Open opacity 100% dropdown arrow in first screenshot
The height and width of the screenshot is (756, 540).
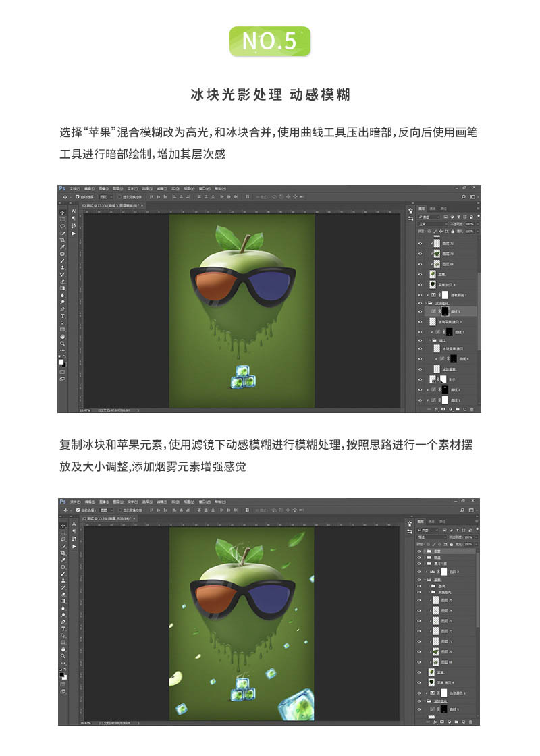pos(477,223)
